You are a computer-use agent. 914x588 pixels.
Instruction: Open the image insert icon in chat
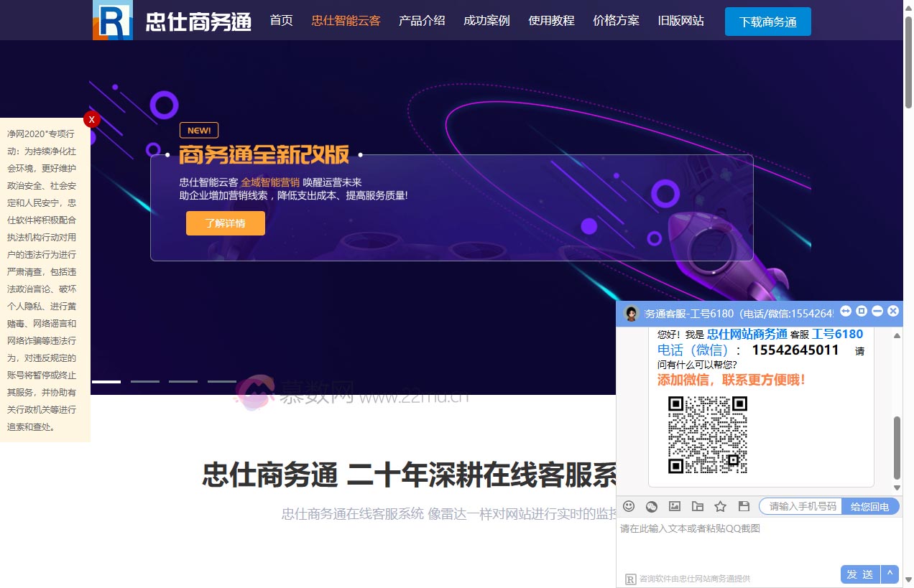[675, 506]
